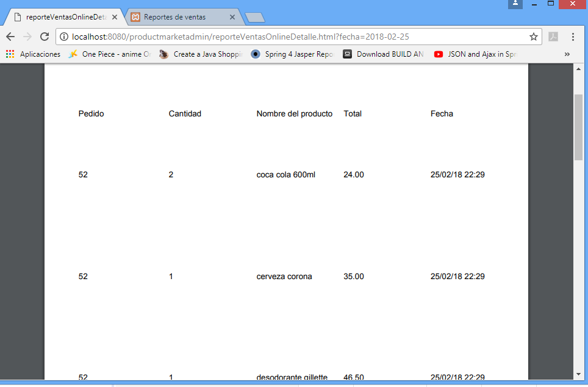Open the Aplicaciones apps shortcut

pyautogui.click(x=33, y=54)
